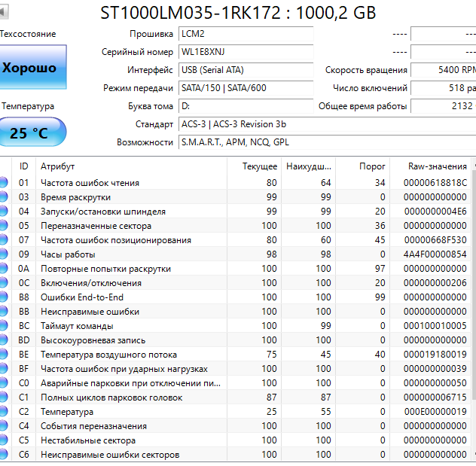
Task: Select row Запуски/остановки шпинделя
Action: [x=236, y=211]
